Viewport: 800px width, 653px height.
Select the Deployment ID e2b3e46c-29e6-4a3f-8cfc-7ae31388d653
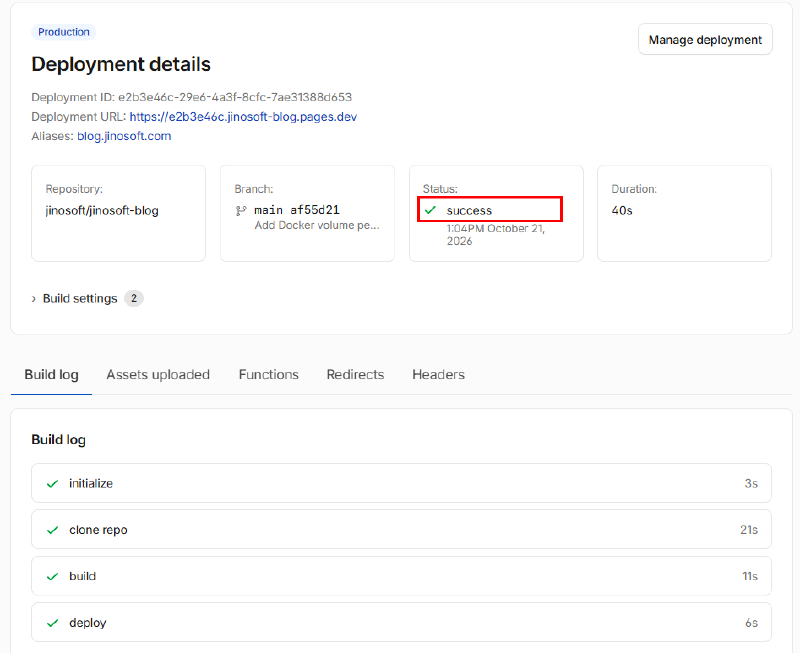click(x=235, y=97)
